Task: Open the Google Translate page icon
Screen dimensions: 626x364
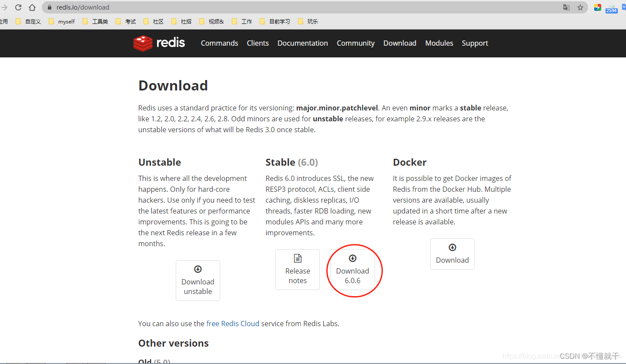Action: pos(566,7)
